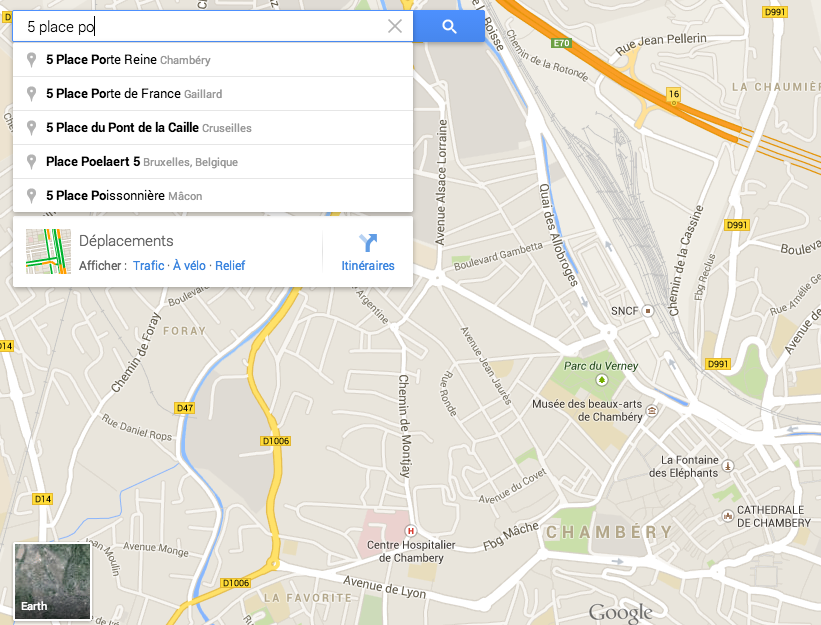Select the Centre Hospitalier hospital H icon

pyautogui.click(x=411, y=531)
